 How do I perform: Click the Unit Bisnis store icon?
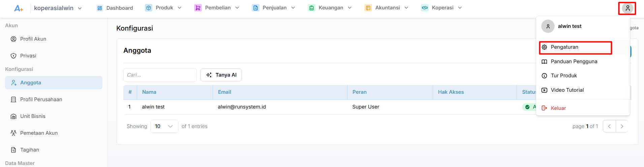(13, 116)
